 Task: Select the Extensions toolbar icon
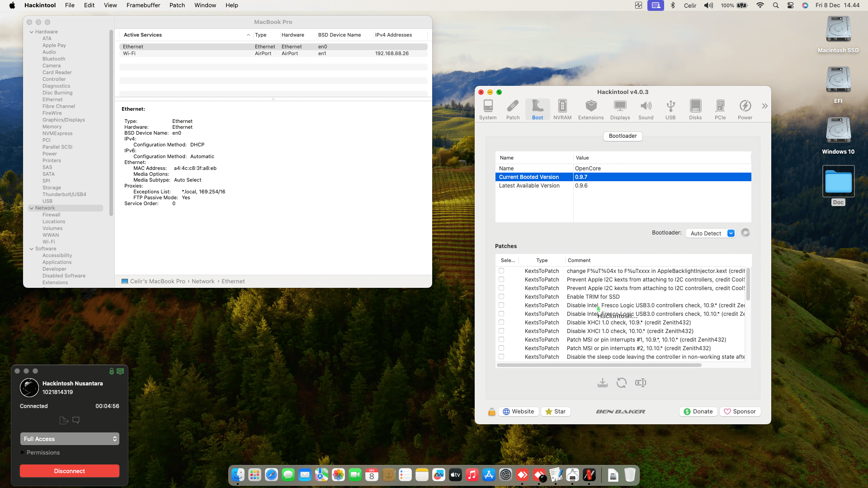(x=590, y=109)
